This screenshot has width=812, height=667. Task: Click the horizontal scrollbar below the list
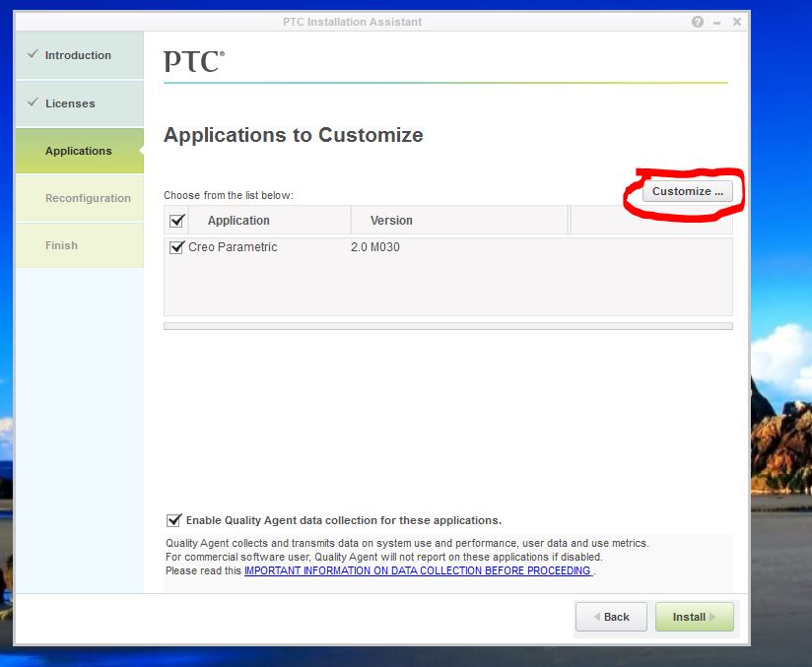coord(448,323)
